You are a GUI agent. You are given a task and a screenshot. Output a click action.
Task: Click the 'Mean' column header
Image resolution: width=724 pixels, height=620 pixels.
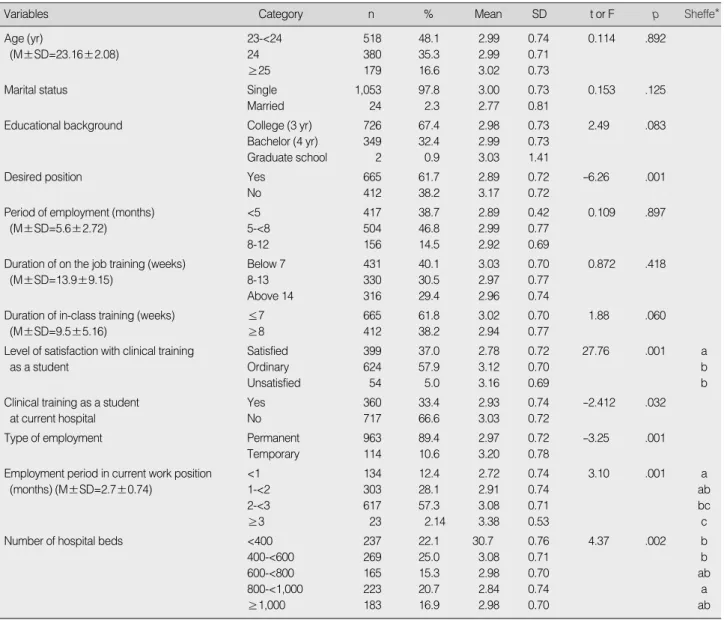tap(488, 14)
